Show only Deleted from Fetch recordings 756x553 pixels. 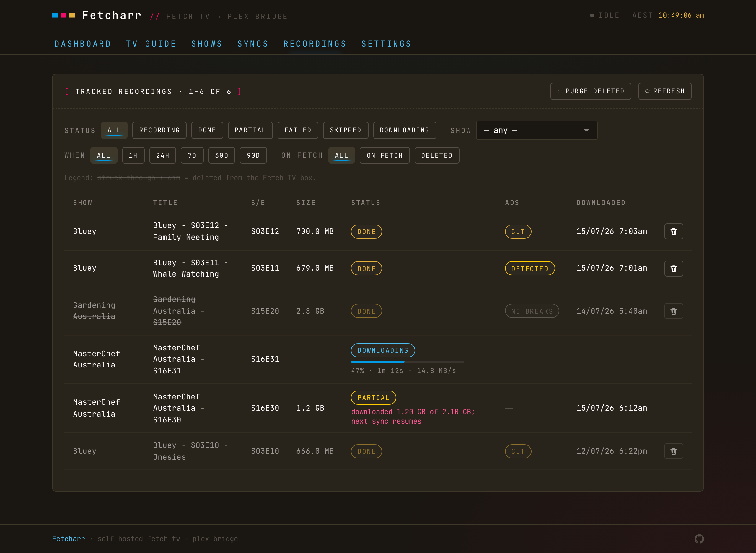437,155
